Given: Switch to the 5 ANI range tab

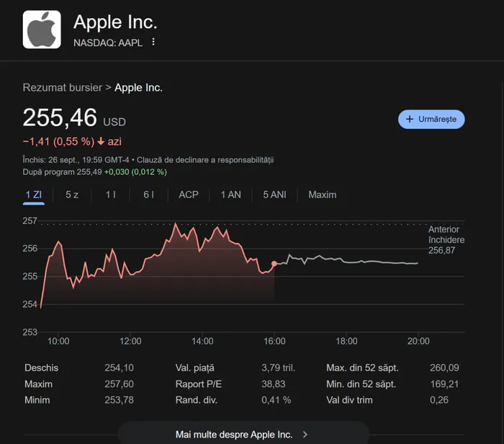Looking at the screenshot, I should (274, 195).
